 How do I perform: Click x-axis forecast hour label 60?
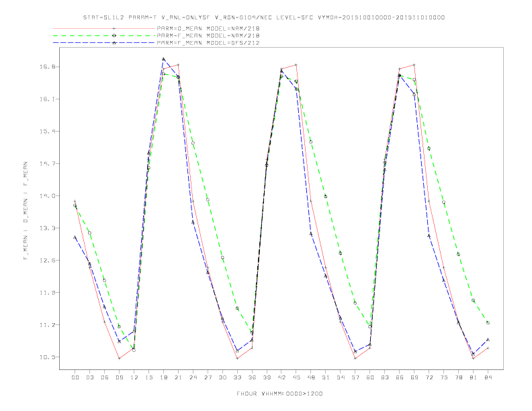pos(370,377)
